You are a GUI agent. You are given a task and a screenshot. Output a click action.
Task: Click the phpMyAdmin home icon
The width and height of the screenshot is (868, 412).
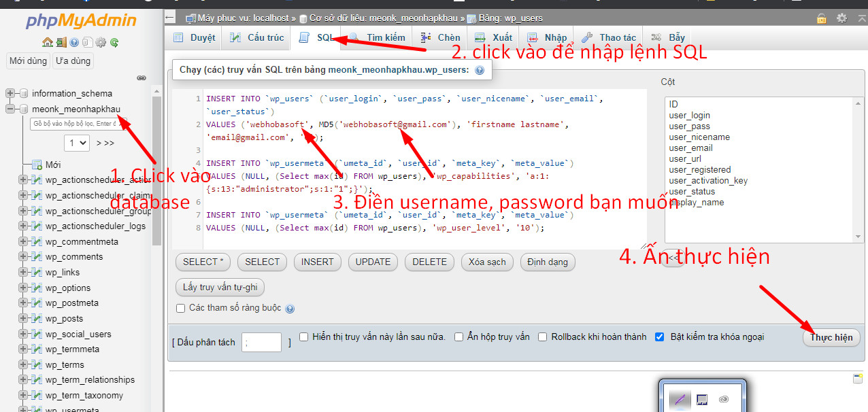tap(47, 43)
